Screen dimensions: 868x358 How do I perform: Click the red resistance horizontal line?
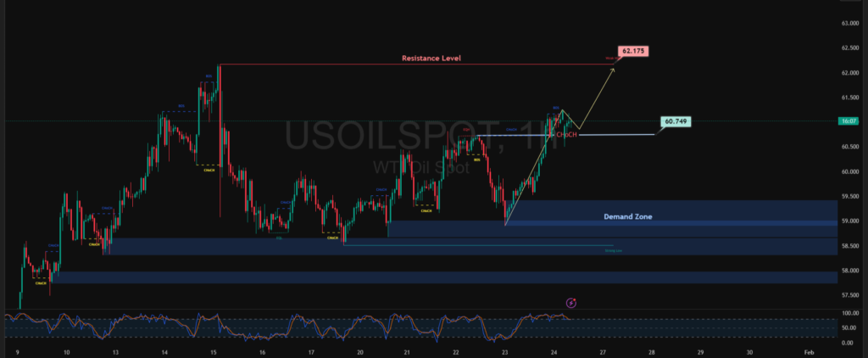(339, 64)
